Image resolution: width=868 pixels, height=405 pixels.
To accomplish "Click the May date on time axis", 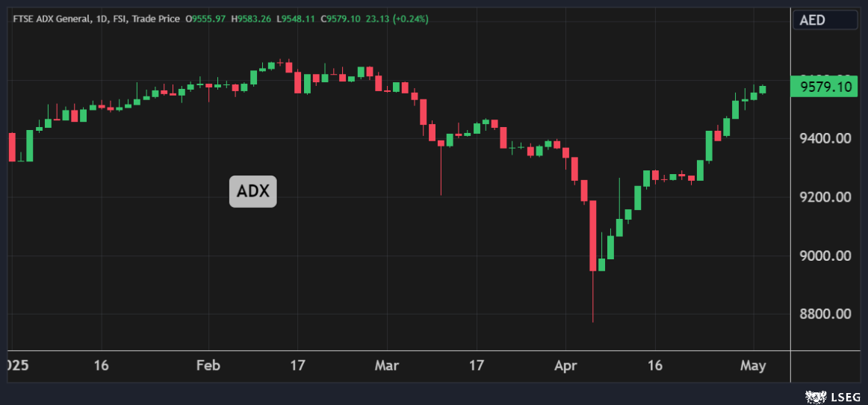I will click(753, 365).
